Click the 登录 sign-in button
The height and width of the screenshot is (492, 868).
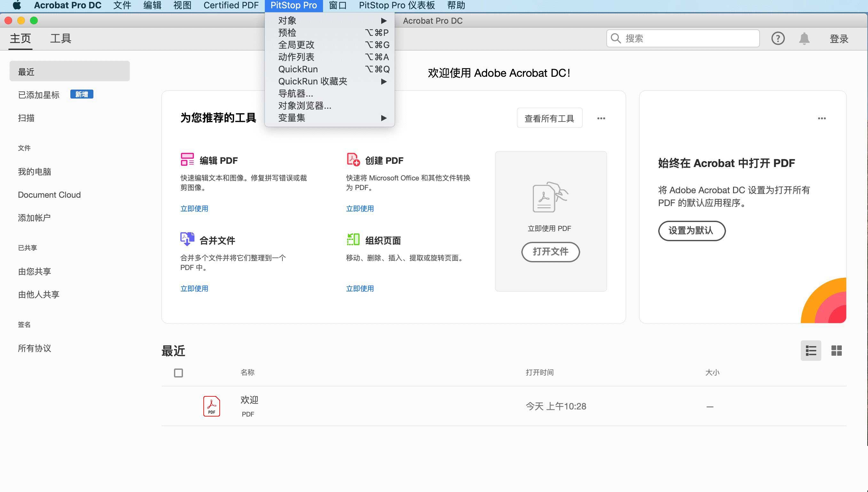tap(839, 38)
